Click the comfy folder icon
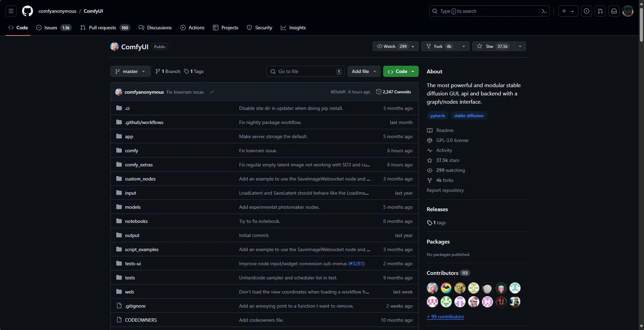The width and height of the screenshot is (644, 330). click(x=119, y=150)
